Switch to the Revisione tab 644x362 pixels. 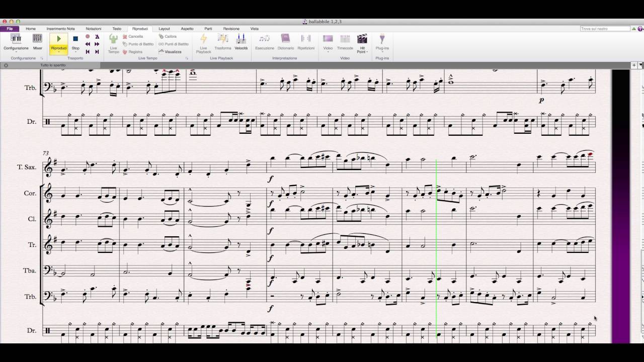231,29
